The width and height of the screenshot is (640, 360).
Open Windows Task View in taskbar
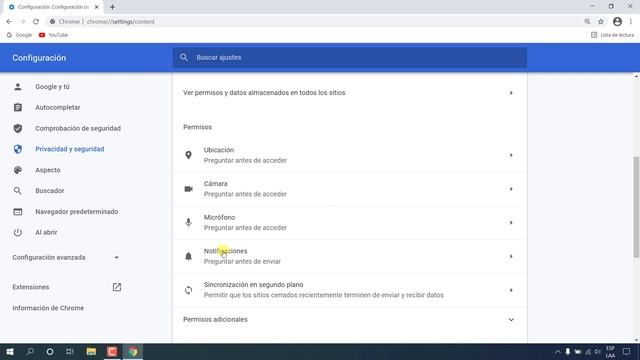point(70,352)
